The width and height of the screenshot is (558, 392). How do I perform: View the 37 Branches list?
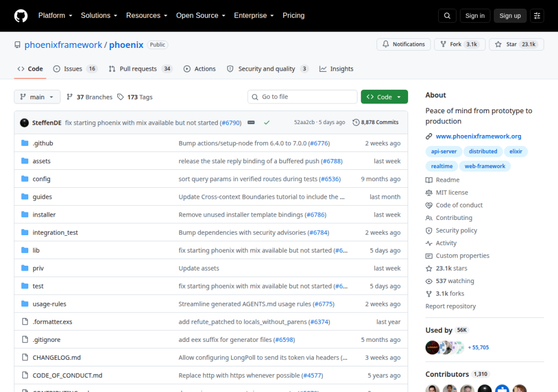pyautogui.click(x=89, y=97)
